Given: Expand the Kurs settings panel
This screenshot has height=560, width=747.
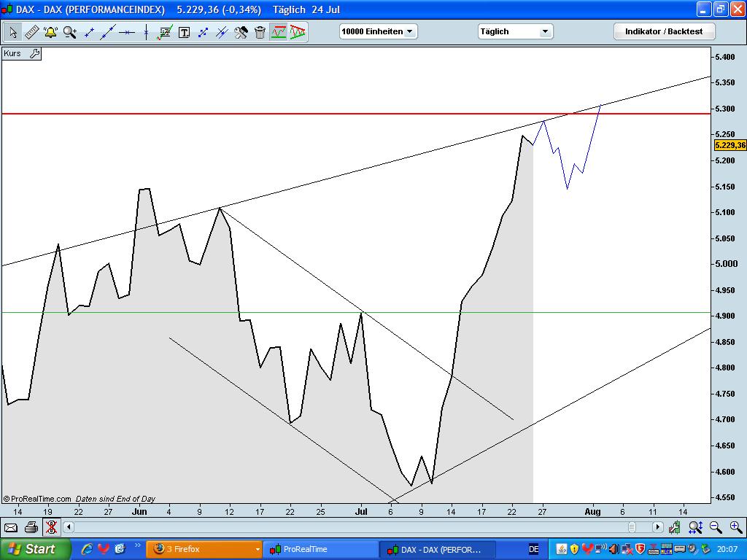Looking at the screenshot, I should 34,53.
